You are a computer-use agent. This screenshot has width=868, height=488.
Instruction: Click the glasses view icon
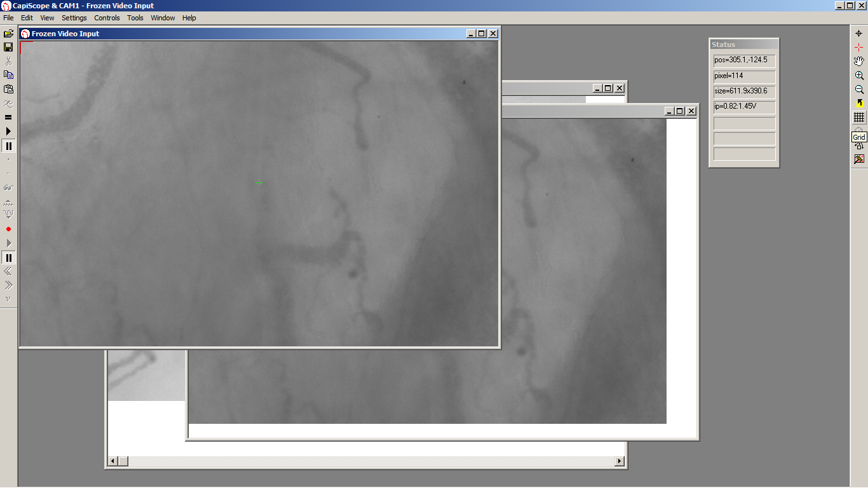point(8,187)
